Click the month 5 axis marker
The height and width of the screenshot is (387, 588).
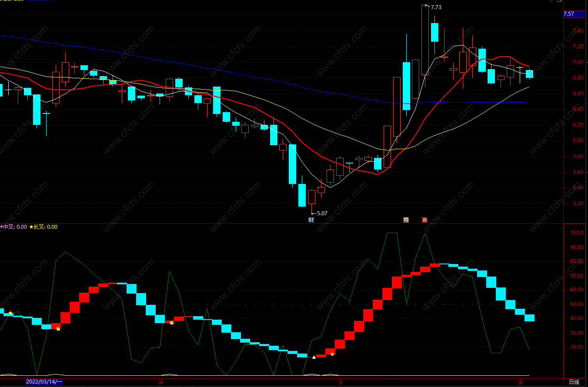[341, 382]
